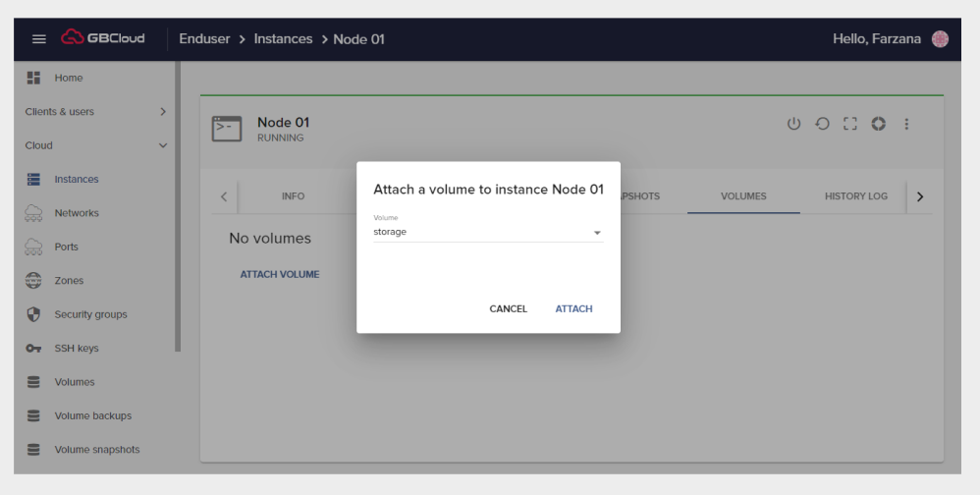Click the rescue lifebuoy icon
Image resolution: width=980 pixels, height=495 pixels.
pos(878,124)
